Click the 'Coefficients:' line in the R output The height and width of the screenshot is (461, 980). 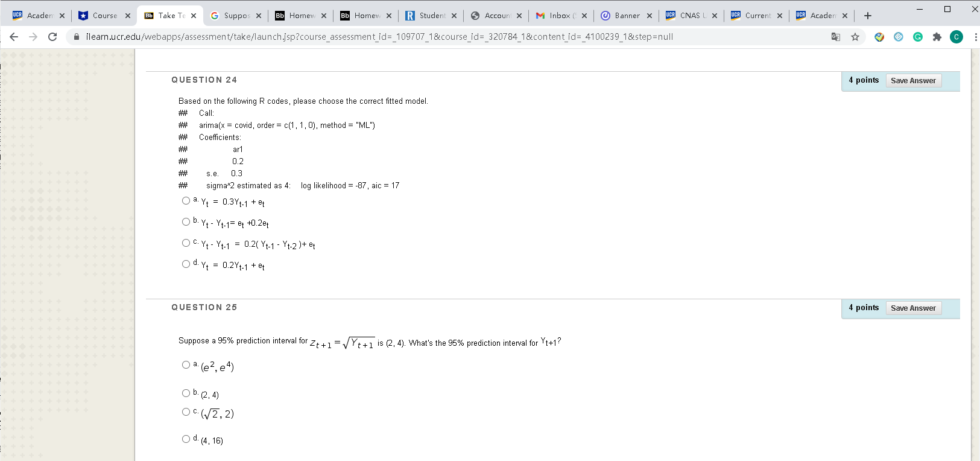220,138
